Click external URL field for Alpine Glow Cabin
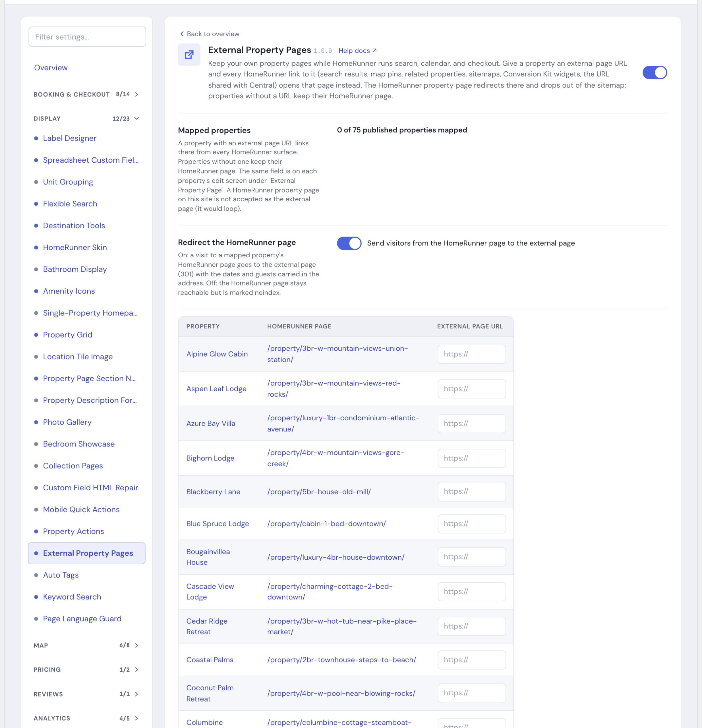Screen dimensions: 702x728 coord(471,354)
